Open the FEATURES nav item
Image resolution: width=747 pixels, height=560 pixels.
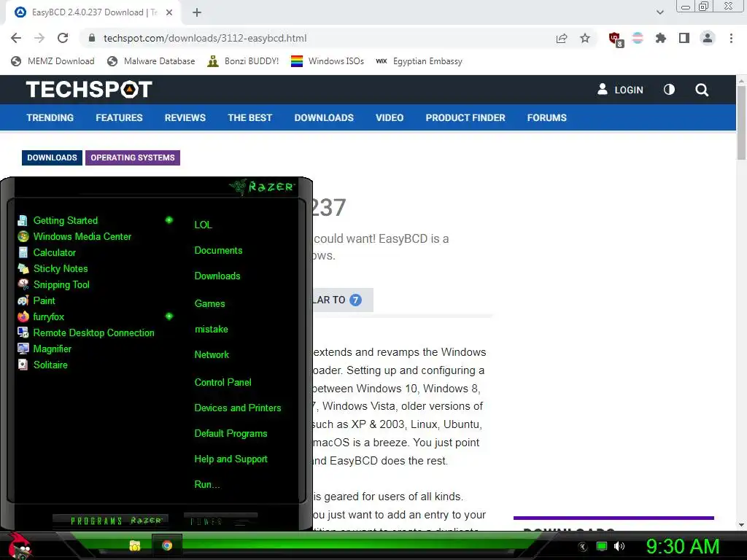coord(119,117)
